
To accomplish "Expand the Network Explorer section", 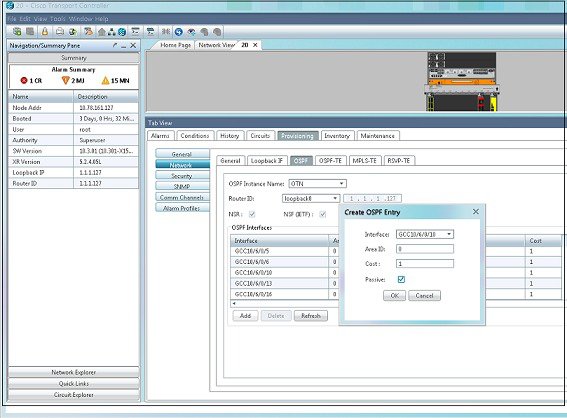I will pos(74,372).
